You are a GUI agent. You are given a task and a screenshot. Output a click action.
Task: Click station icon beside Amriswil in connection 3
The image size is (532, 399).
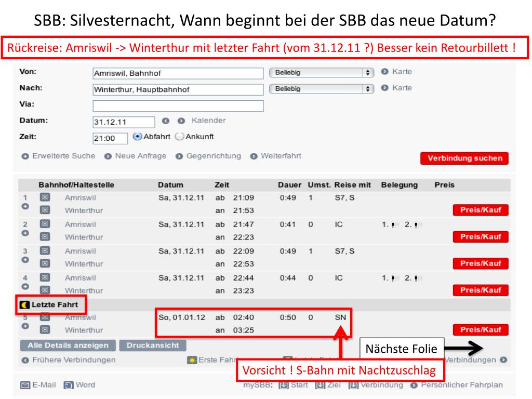(45, 251)
